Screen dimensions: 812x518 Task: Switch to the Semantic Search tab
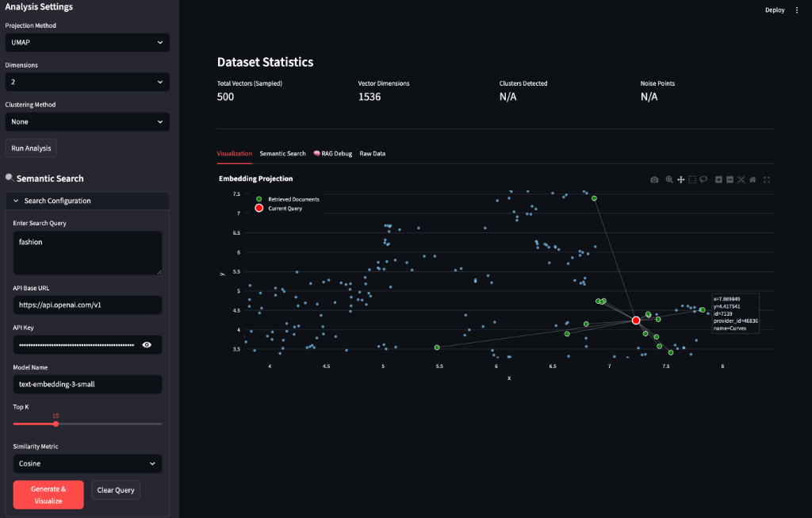click(282, 153)
